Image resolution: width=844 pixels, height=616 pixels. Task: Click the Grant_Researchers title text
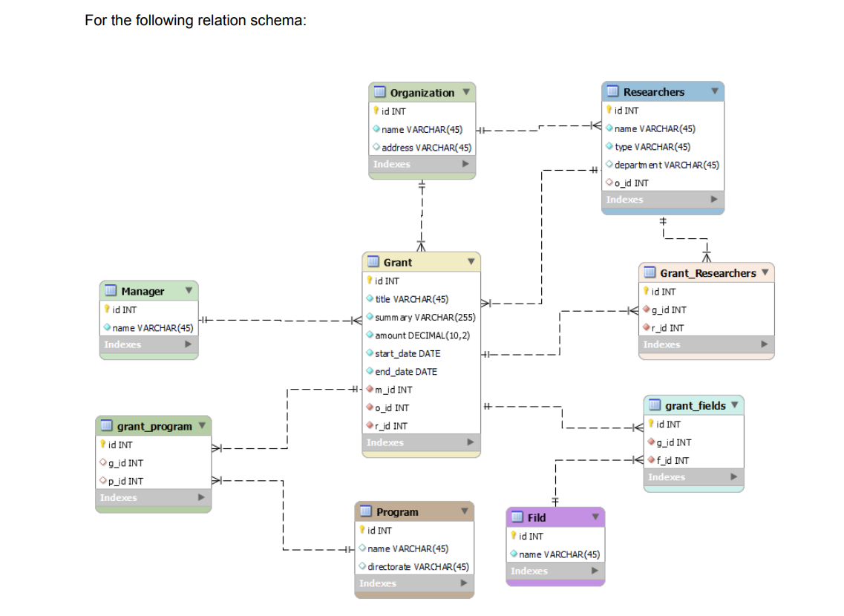[708, 273]
